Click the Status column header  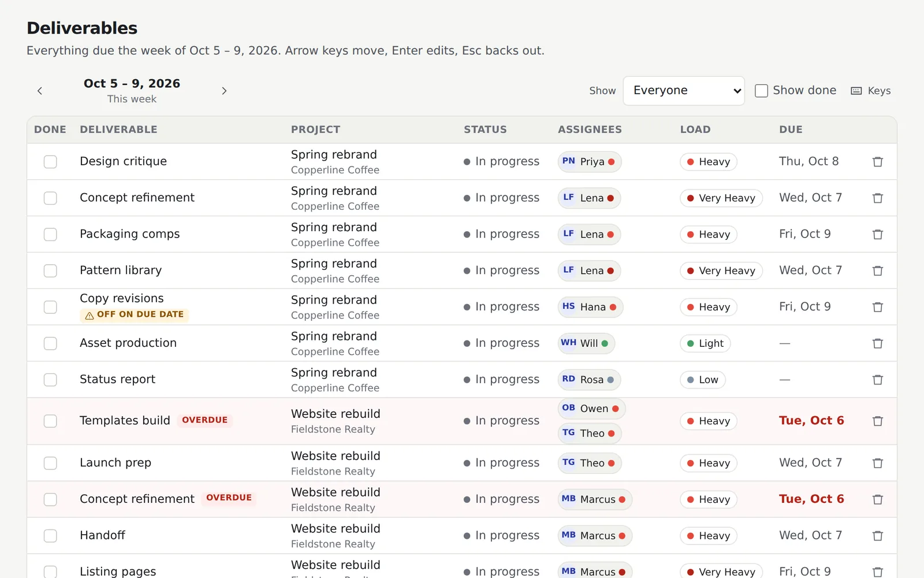[485, 129]
